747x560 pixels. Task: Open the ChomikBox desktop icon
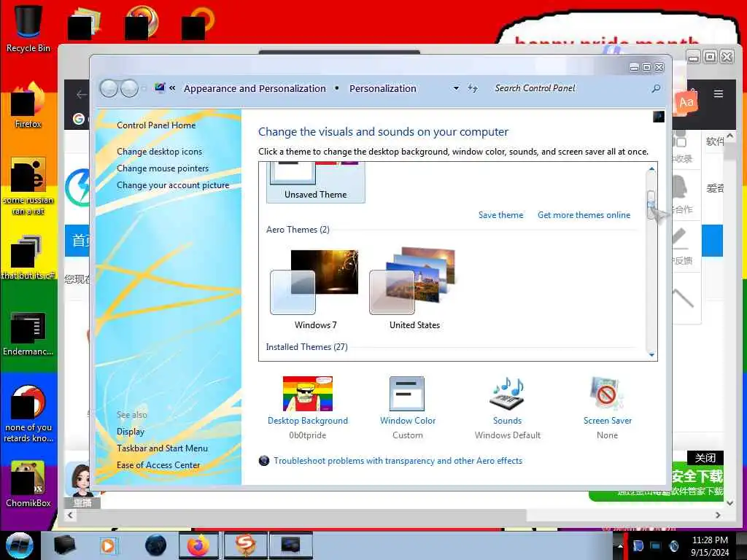click(28, 484)
